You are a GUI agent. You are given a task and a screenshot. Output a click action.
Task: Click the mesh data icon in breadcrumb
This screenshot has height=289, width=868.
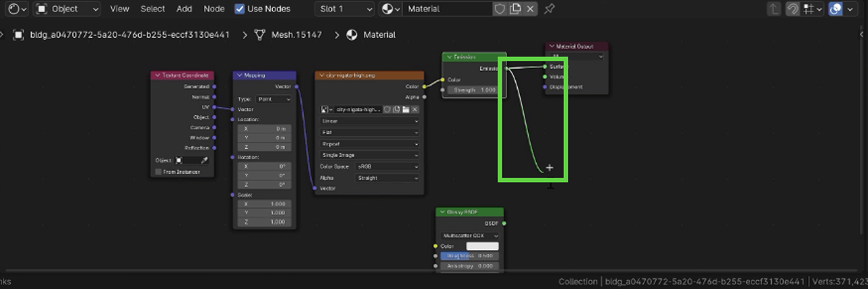(x=259, y=35)
